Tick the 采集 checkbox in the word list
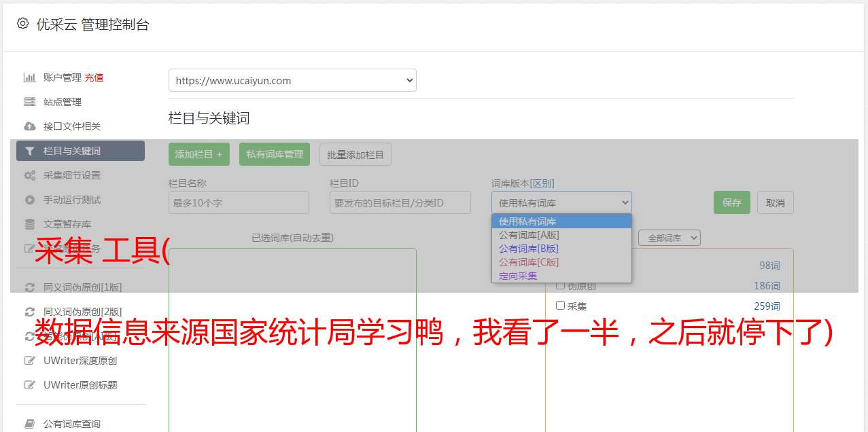 pyautogui.click(x=561, y=306)
